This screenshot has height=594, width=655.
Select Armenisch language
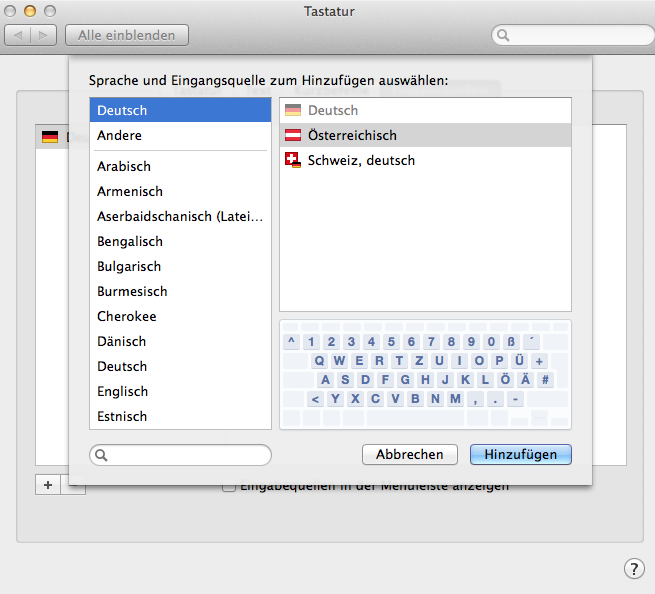coord(180,191)
